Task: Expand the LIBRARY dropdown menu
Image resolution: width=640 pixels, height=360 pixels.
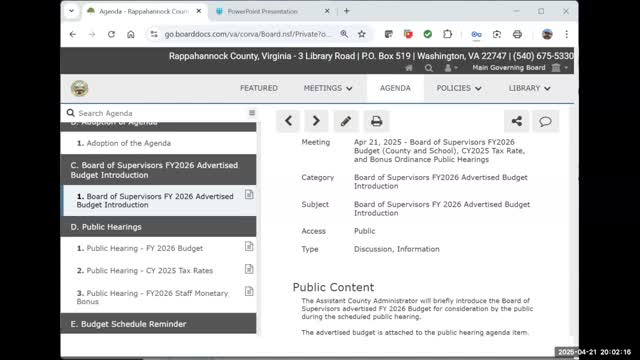Action: (x=529, y=88)
